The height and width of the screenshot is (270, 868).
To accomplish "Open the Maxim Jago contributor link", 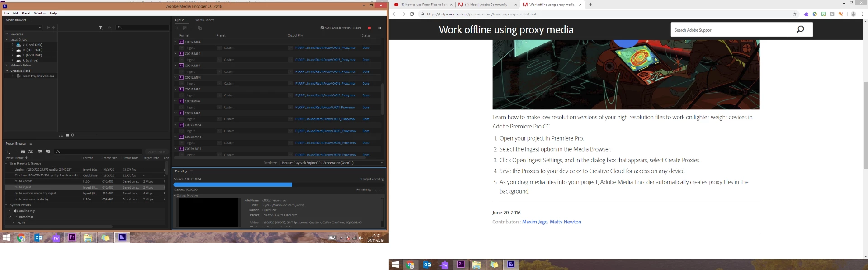I will [534, 222].
